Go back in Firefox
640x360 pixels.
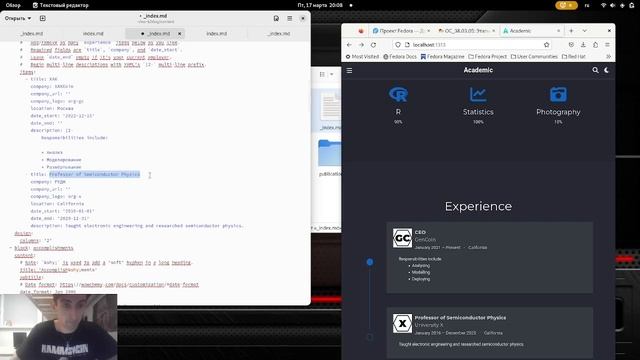click(349, 44)
